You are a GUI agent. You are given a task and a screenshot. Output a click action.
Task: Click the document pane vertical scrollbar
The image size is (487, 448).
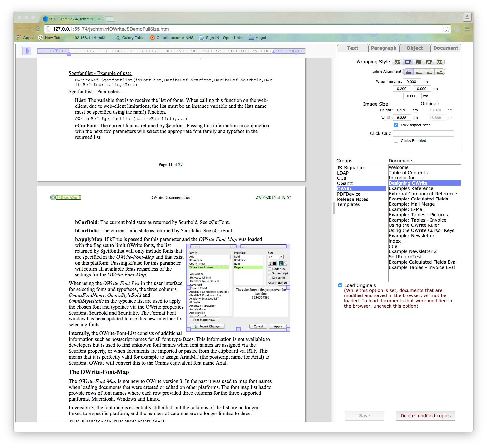(x=334, y=208)
